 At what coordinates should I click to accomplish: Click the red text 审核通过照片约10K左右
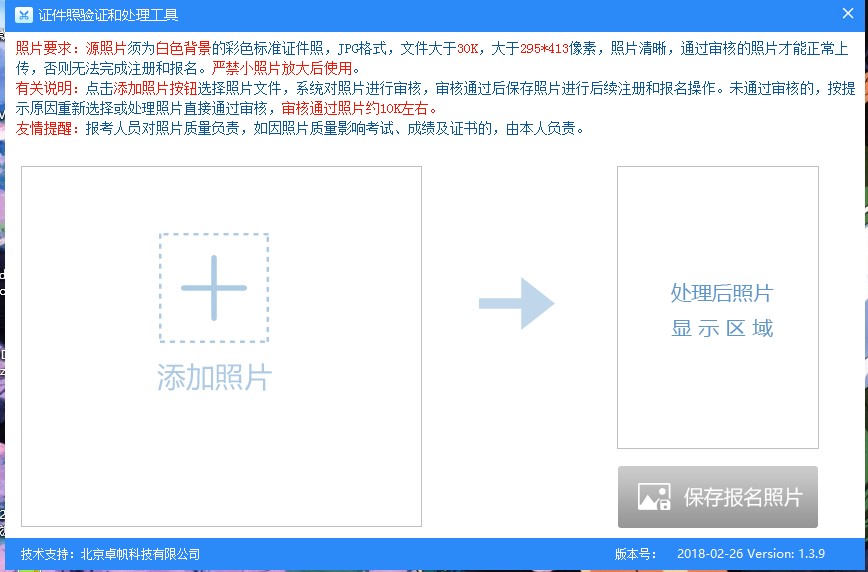(x=355, y=109)
